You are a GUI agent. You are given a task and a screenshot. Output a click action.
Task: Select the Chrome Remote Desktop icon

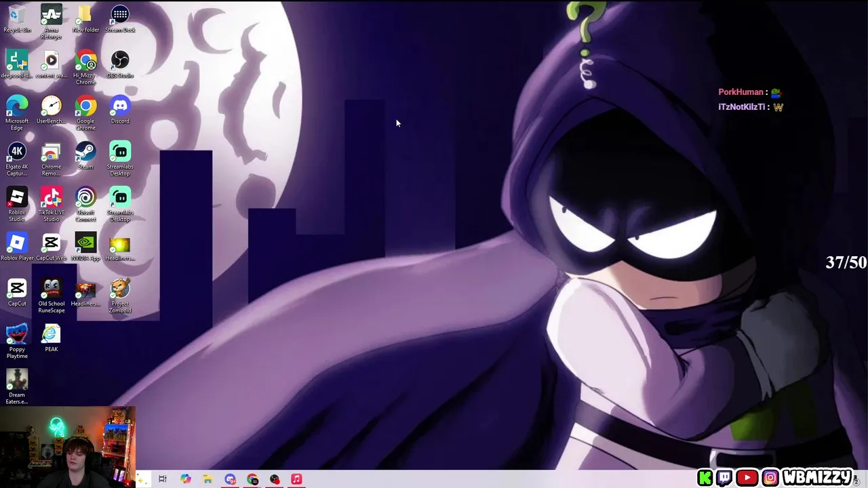(x=51, y=159)
